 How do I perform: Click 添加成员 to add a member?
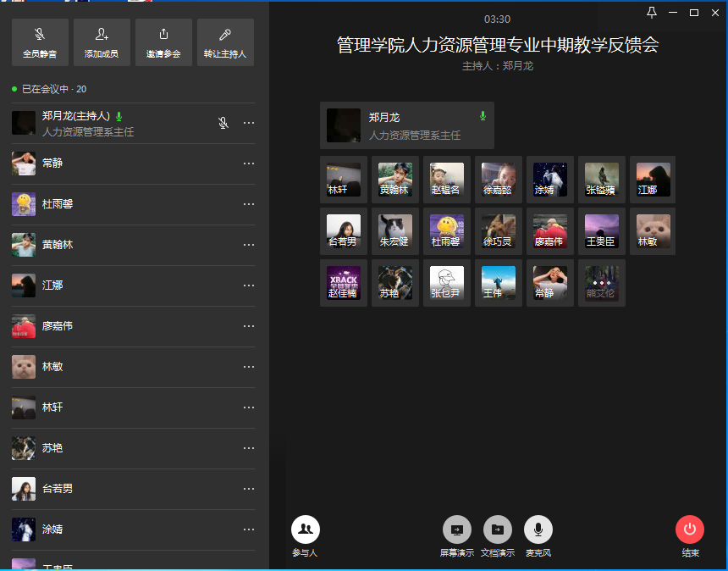[102, 42]
